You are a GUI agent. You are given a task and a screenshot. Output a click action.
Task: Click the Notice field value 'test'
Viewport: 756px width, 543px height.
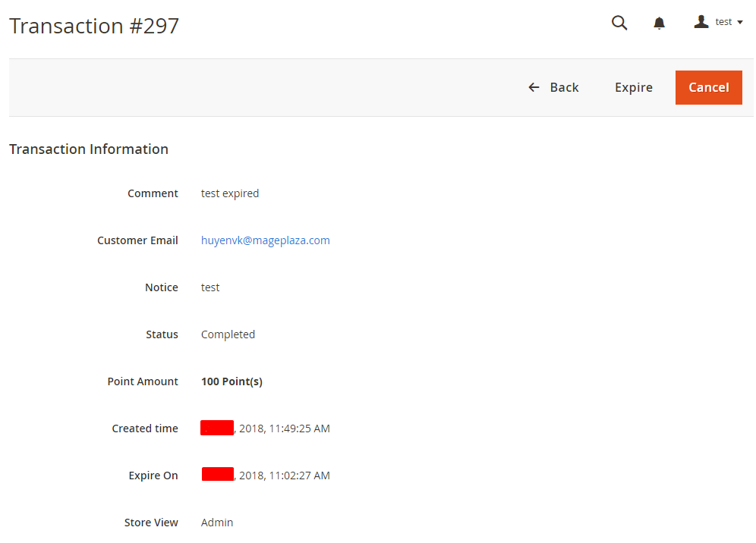tap(210, 287)
